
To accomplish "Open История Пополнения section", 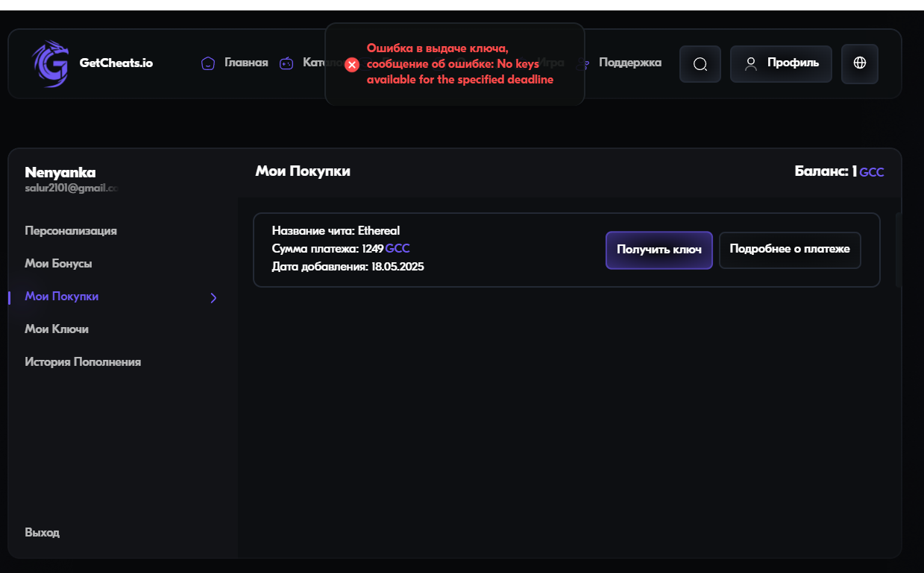I will (x=83, y=362).
